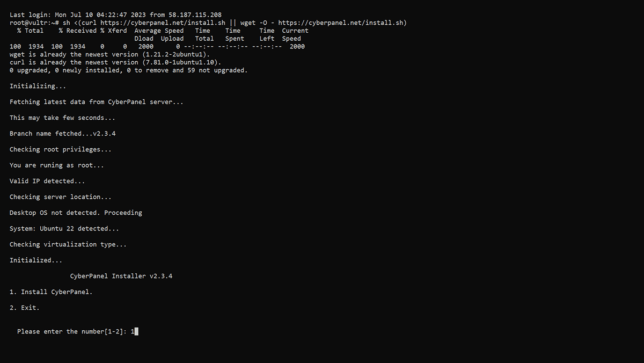Click the 'Valid IP detected...' message
Viewport: 644px width, 363px height.
coord(47,181)
